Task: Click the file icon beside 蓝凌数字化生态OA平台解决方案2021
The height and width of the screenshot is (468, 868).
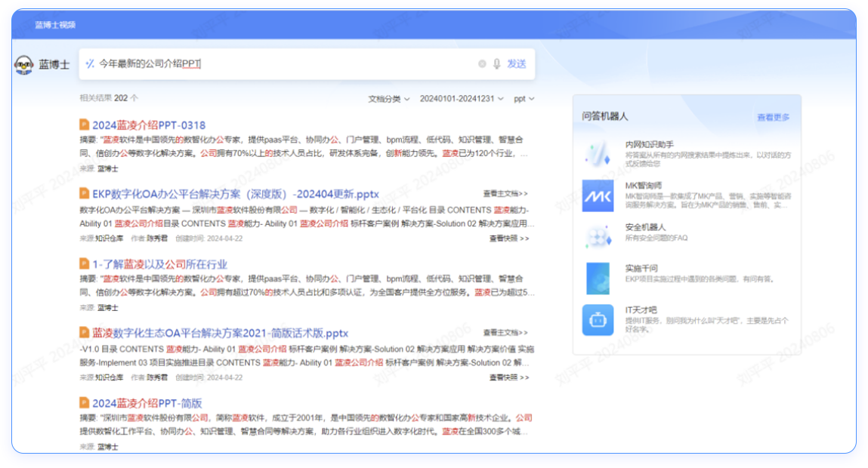Action: 84,332
